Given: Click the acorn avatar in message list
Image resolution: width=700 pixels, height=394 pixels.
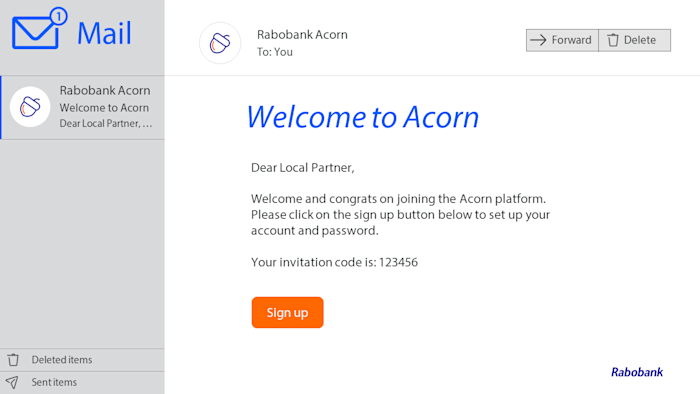Looking at the screenshot, I should click(x=30, y=107).
